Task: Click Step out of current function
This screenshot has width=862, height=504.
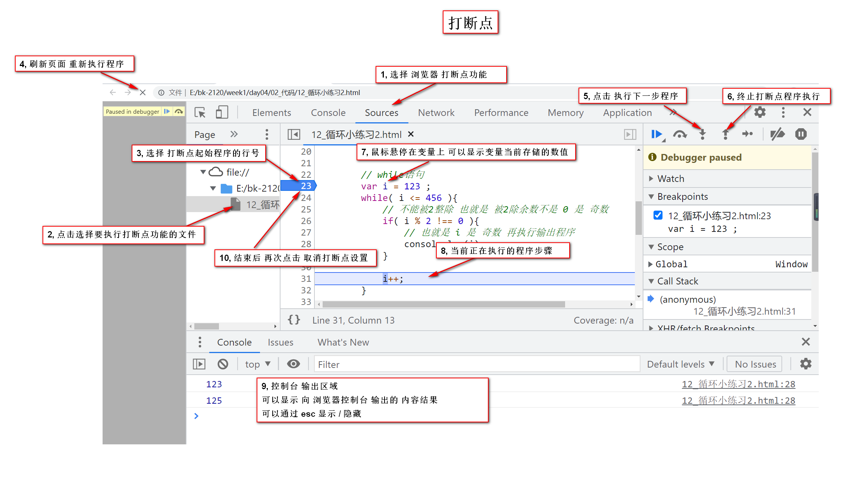Action: pyautogui.click(x=725, y=134)
